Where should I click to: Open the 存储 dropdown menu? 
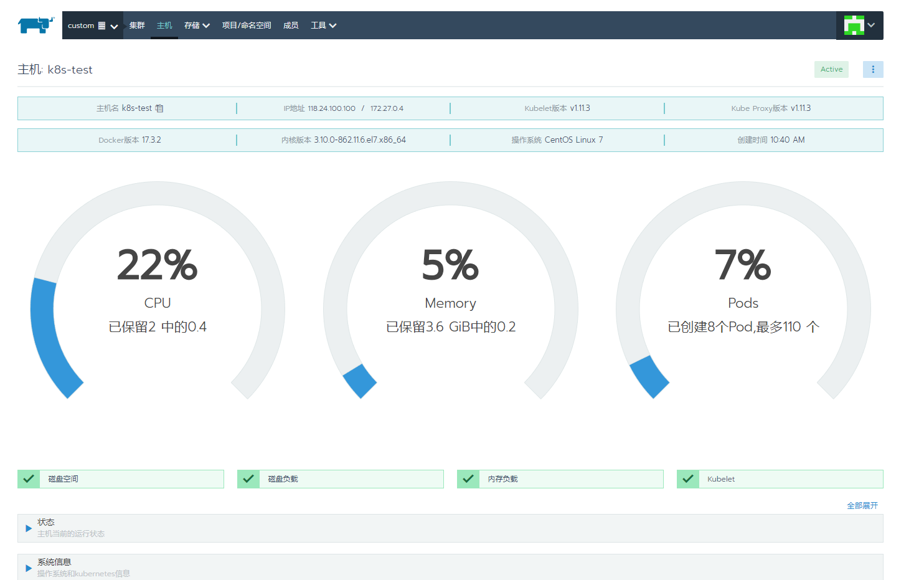pyautogui.click(x=197, y=26)
